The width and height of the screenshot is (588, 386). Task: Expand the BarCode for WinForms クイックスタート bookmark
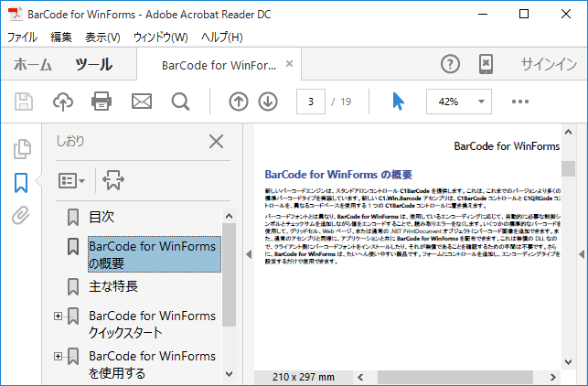coord(59,316)
